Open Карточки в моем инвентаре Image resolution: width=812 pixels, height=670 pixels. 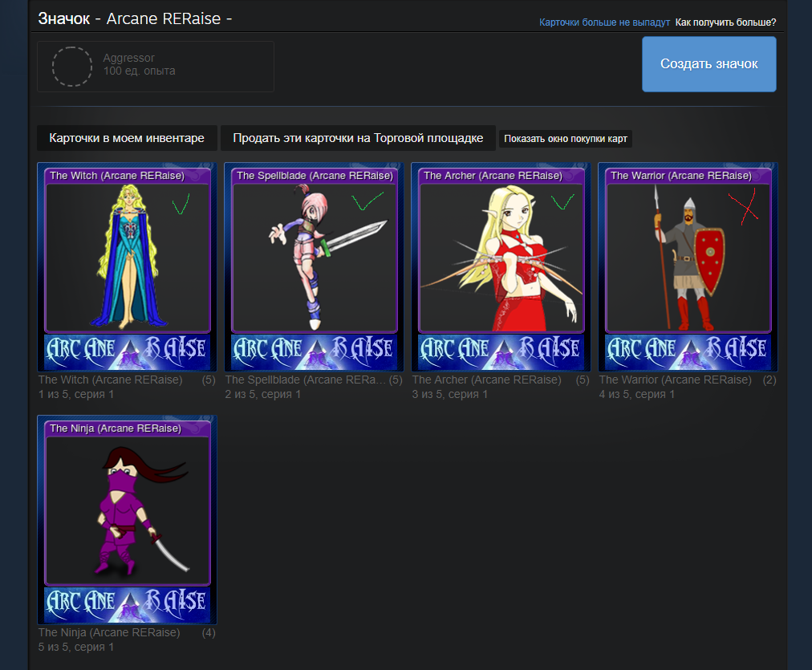127,138
